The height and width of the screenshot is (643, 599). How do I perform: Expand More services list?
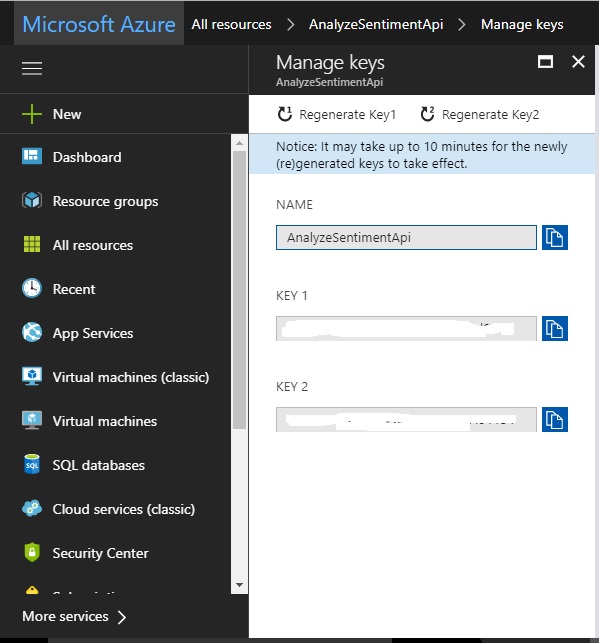click(x=74, y=616)
